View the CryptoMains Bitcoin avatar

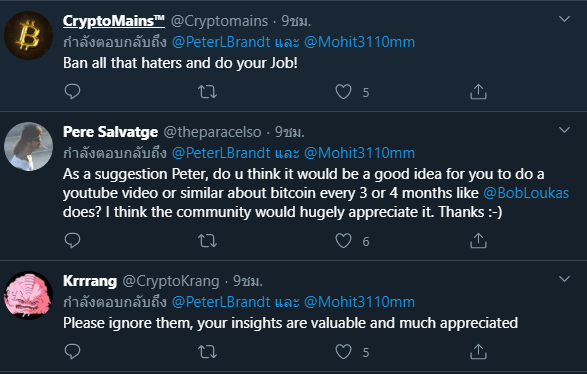point(28,36)
